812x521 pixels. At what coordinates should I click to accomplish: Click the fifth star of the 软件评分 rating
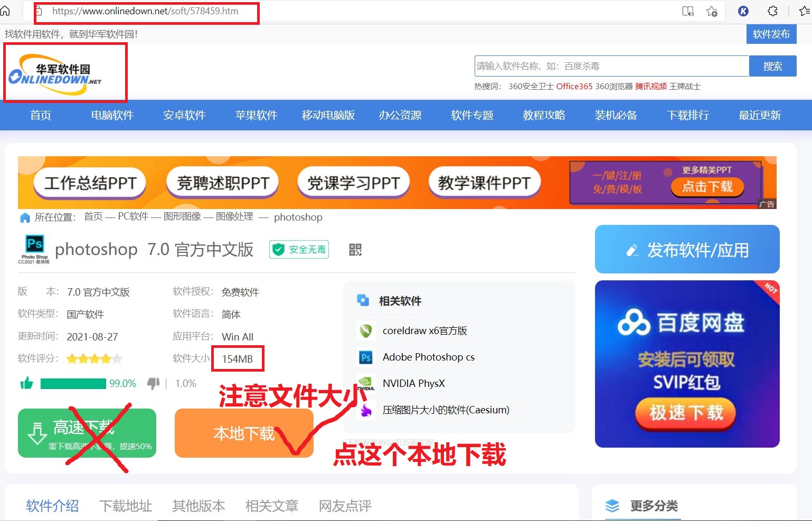(x=117, y=358)
